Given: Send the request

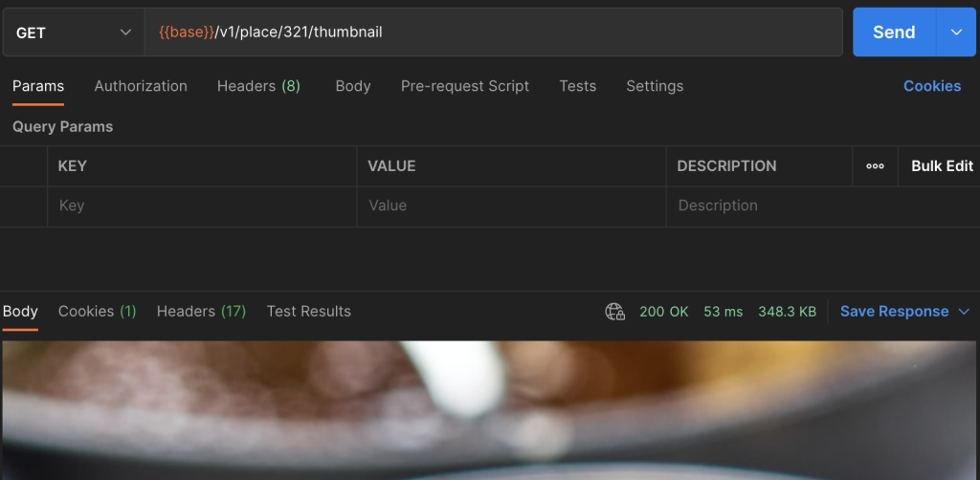Looking at the screenshot, I should pyautogui.click(x=894, y=33).
